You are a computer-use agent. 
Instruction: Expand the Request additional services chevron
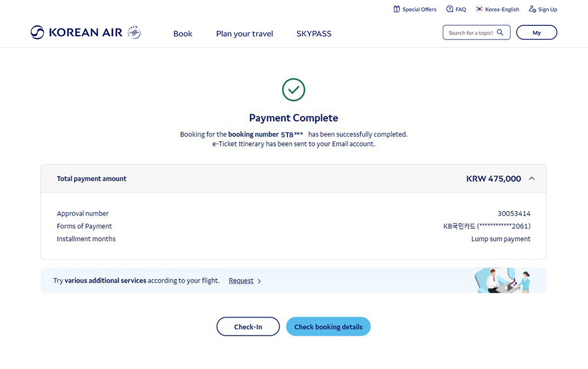point(259,281)
